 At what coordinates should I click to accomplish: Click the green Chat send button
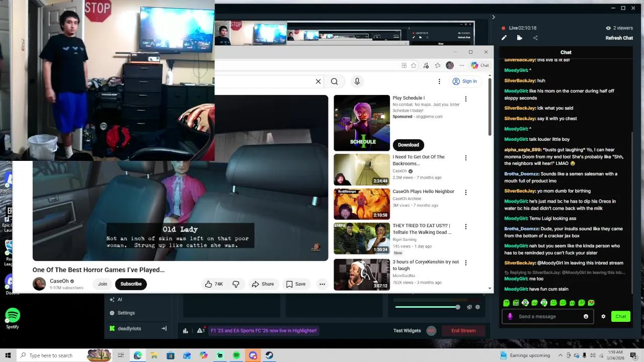pyautogui.click(x=621, y=316)
